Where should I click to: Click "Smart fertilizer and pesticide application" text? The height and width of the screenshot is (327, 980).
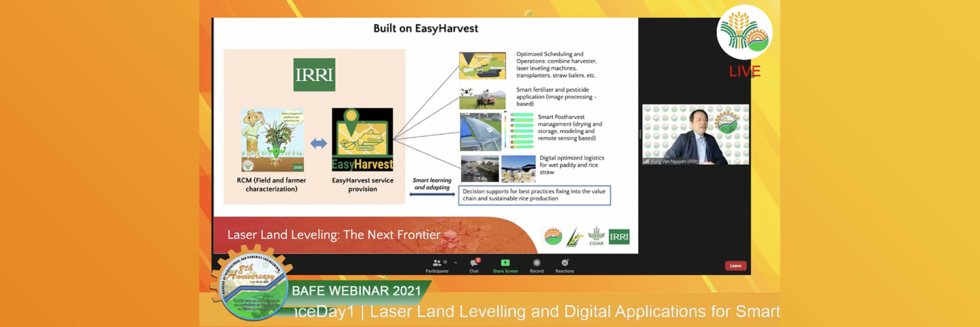click(557, 96)
